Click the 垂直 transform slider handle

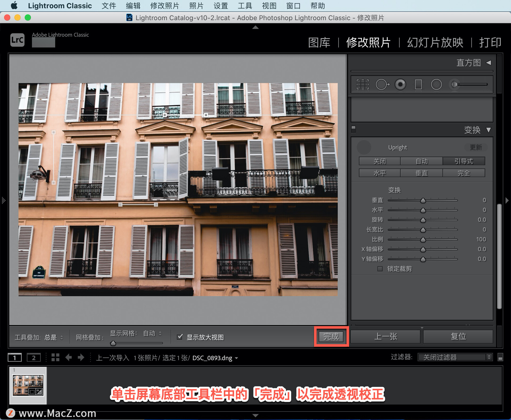423,201
